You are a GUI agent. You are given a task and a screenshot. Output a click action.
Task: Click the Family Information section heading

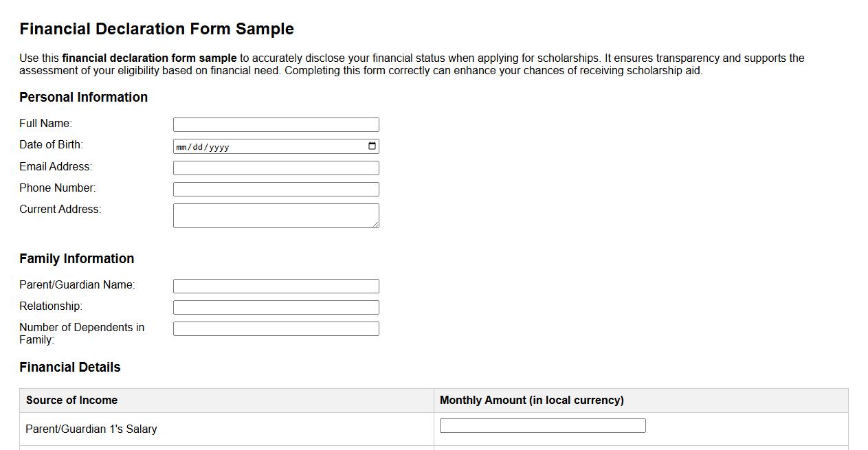(76, 258)
